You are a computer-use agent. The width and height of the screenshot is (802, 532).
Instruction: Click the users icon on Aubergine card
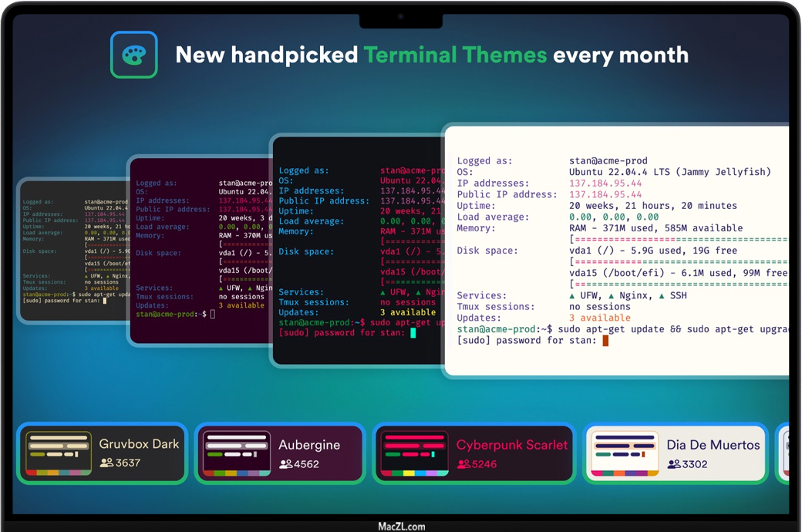[x=285, y=464]
